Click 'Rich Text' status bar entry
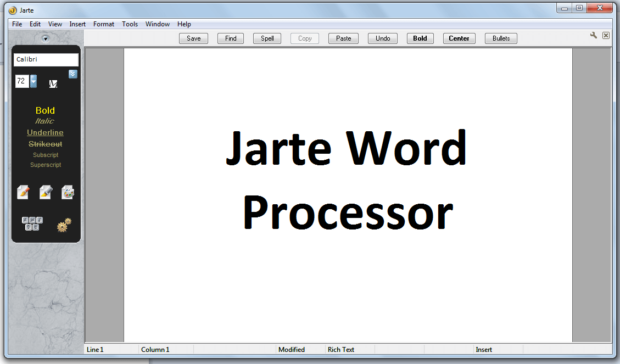This screenshot has height=364, width=620. 341,349
